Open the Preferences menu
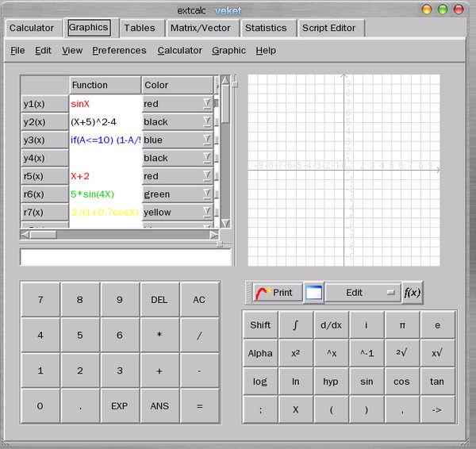 [119, 50]
